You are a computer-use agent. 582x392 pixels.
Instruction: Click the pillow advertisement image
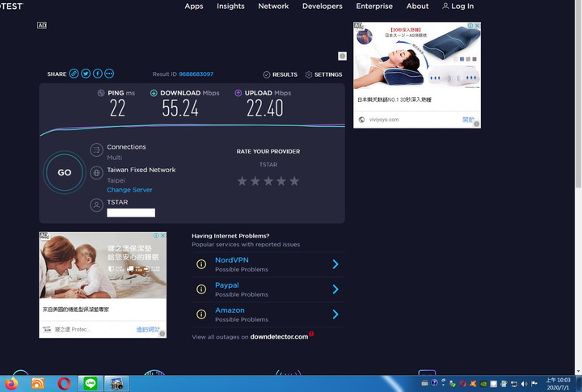[417, 55]
